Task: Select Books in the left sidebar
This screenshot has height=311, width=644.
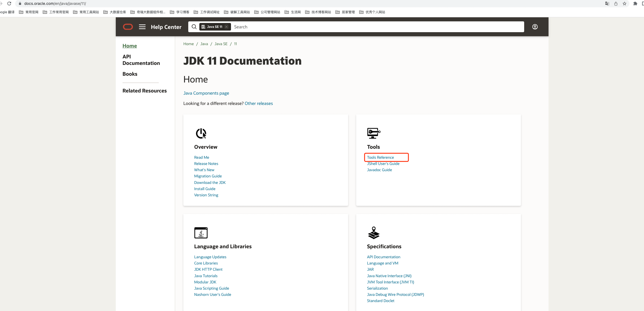Action: tap(130, 74)
